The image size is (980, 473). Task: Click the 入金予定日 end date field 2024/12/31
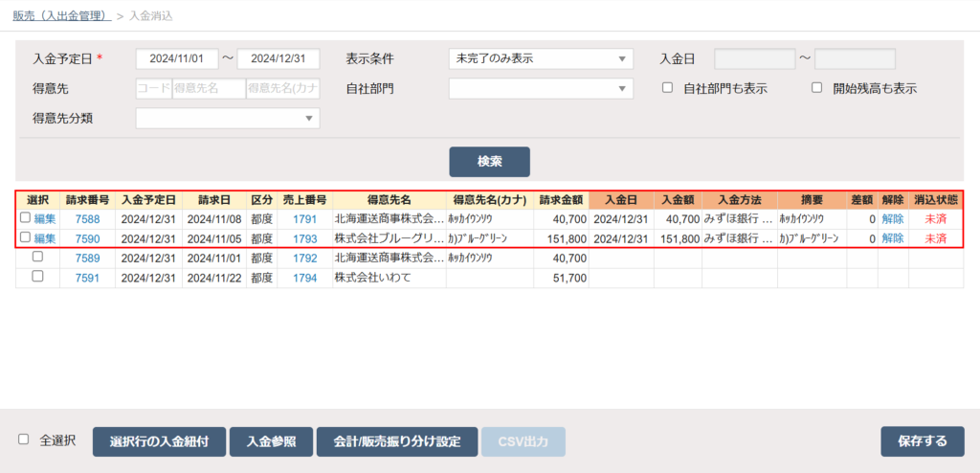tap(278, 58)
